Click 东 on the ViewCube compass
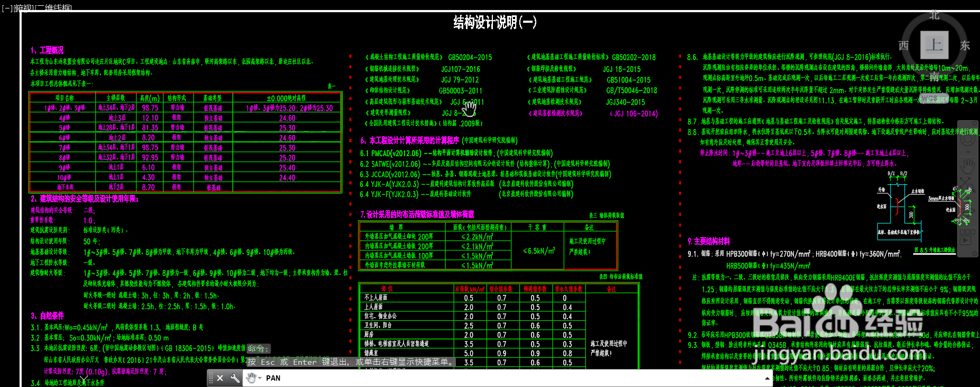 965,46
